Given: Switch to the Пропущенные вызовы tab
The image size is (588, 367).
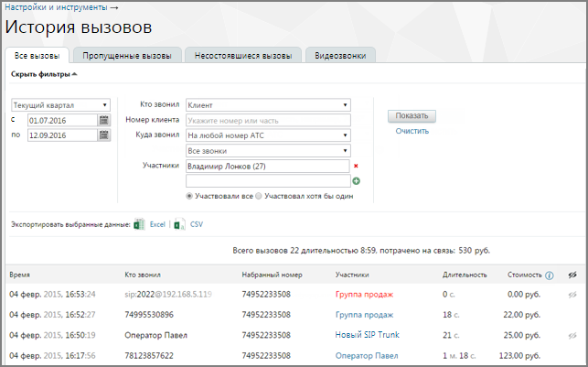Looking at the screenshot, I should [x=127, y=56].
